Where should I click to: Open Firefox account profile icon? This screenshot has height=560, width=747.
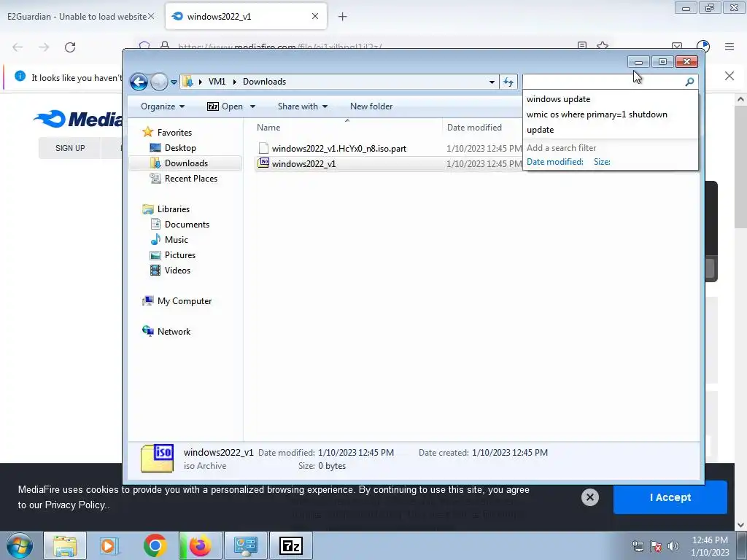coord(703,47)
